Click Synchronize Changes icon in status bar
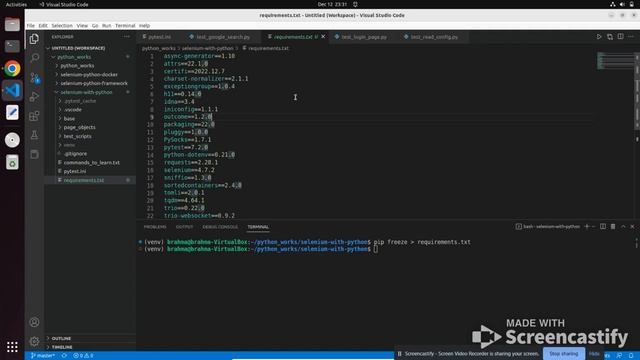640x360 pixels. point(64,356)
